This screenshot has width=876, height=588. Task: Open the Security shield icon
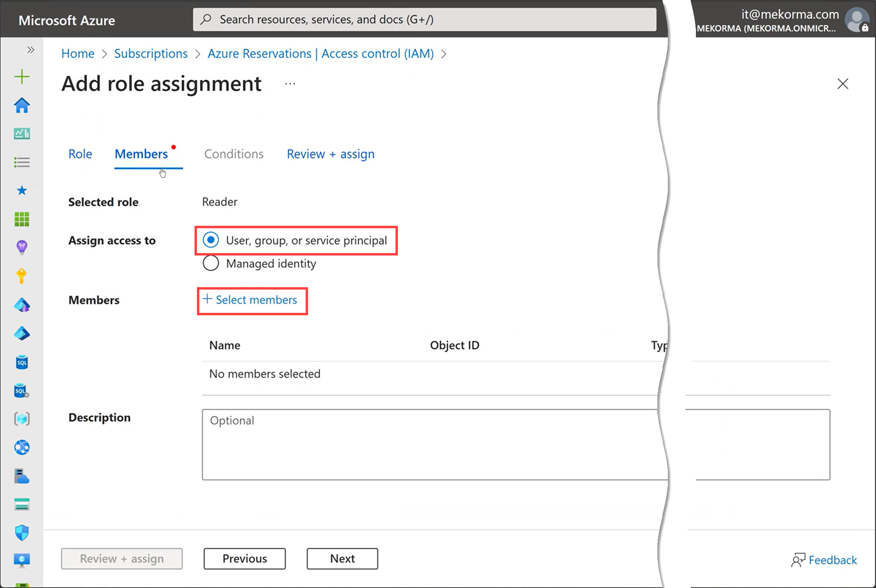(x=22, y=533)
